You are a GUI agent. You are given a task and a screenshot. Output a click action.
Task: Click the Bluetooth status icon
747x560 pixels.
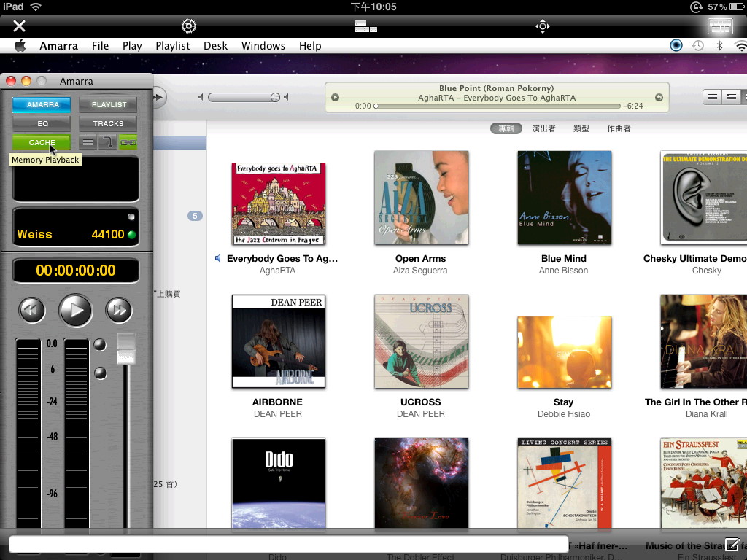[x=720, y=46]
